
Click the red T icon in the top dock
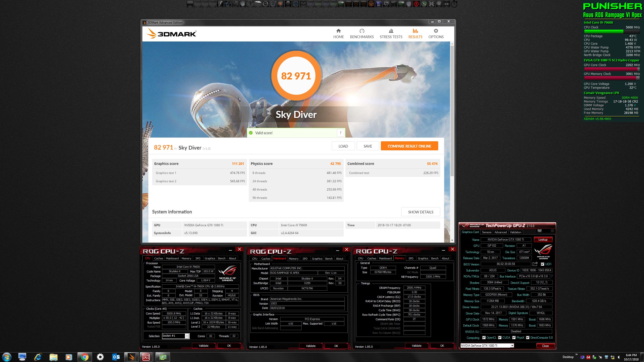click(x=416, y=4)
